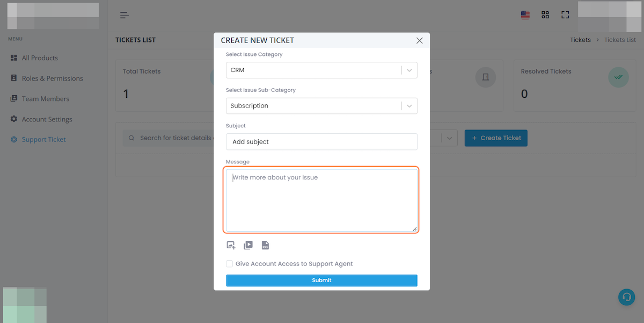Viewport: 644px width, 323px height.
Task: Click the video attachment icon
Action: tap(248, 245)
